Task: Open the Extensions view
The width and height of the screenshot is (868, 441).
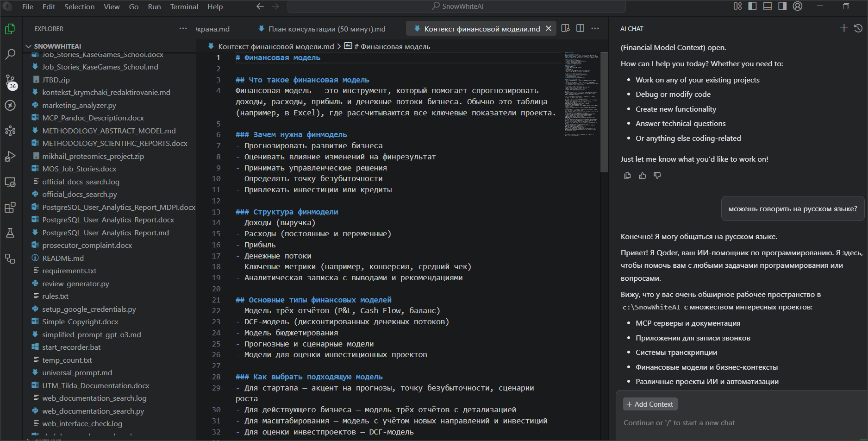Action: point(10,207)
